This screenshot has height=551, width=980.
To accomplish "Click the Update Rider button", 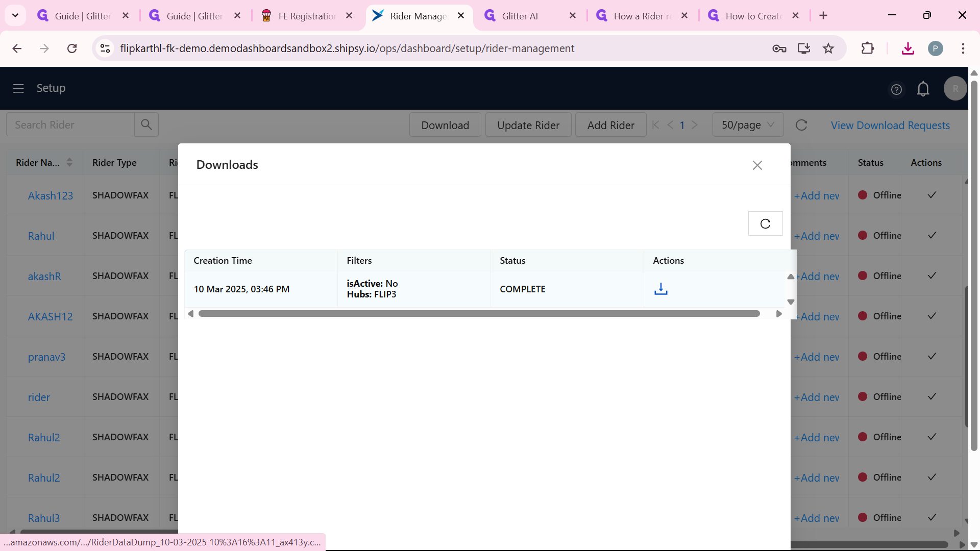I will pyautogui.click(x=528, y=124).
